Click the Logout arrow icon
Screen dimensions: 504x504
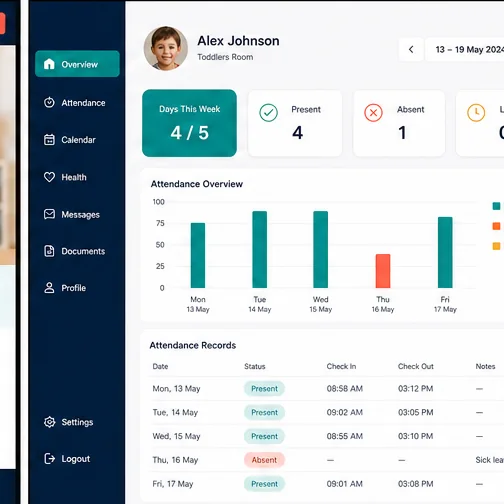(50, 459)
